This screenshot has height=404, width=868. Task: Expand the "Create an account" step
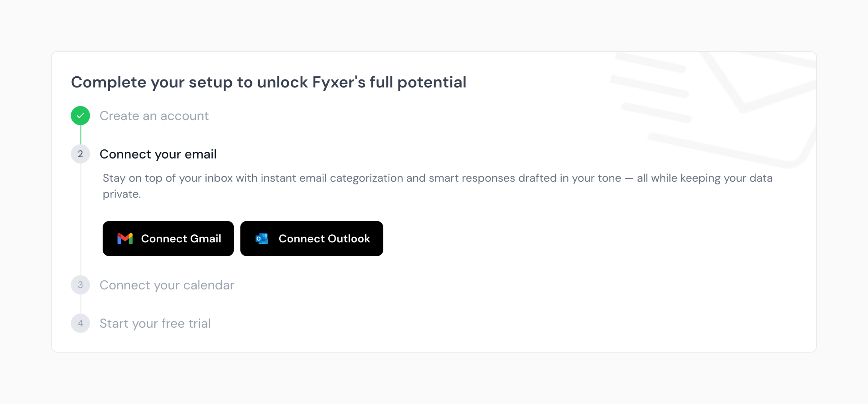[154, 116]
